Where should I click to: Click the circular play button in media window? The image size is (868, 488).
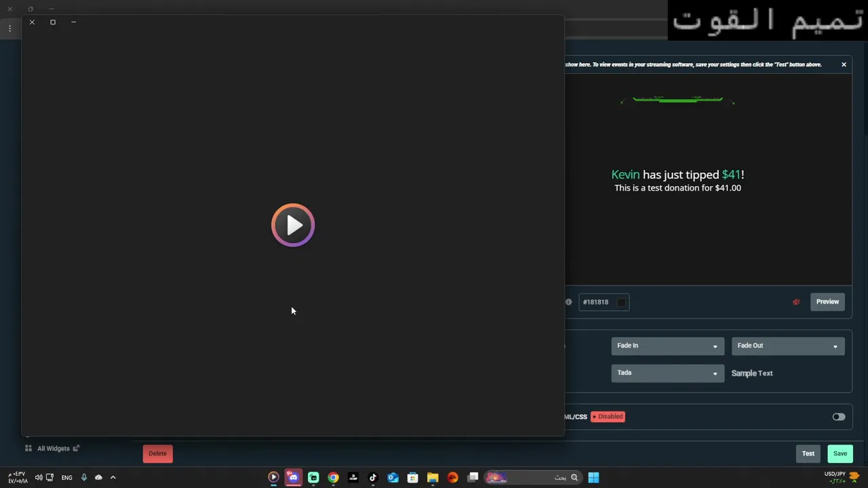[293, 225]
